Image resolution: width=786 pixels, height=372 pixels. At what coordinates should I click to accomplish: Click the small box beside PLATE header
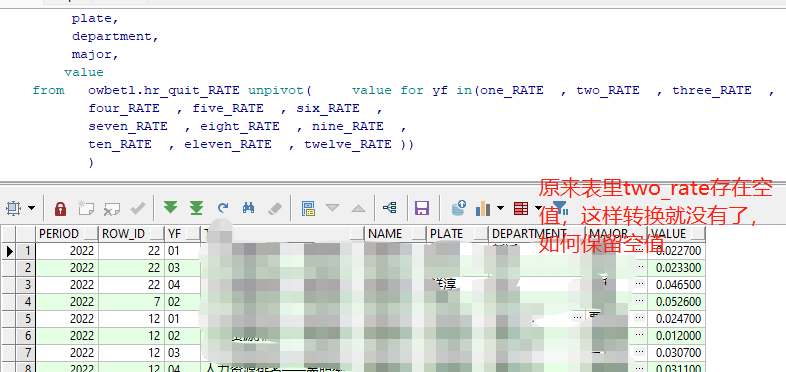click(481, 234)
